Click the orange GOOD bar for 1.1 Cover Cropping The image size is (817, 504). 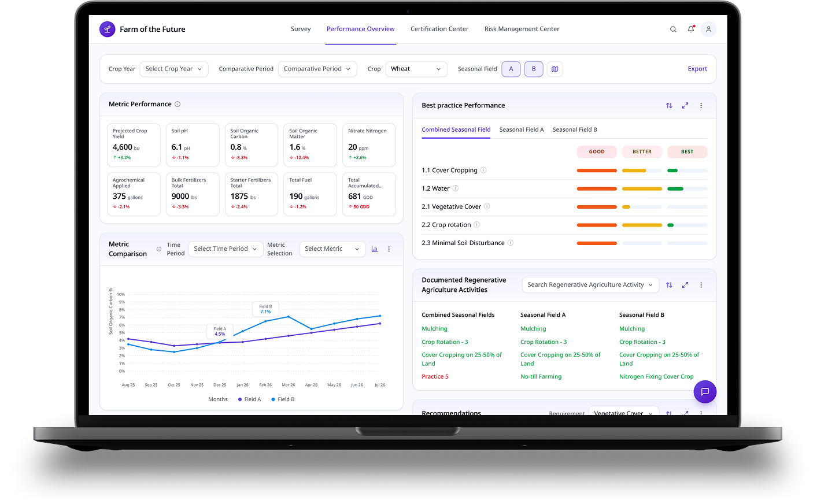pyautogui.click(x=597, y=171)
